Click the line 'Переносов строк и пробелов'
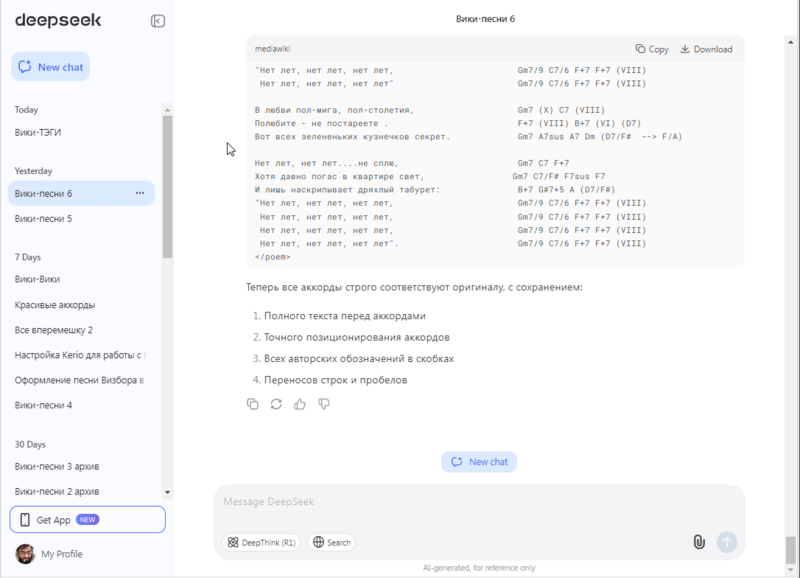 335,380
